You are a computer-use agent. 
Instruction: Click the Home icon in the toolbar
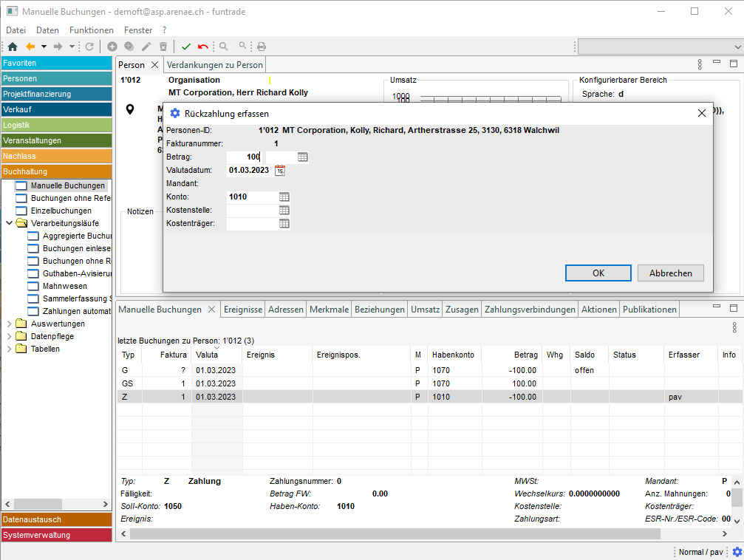pyautogui.click(x=12, y=47)
